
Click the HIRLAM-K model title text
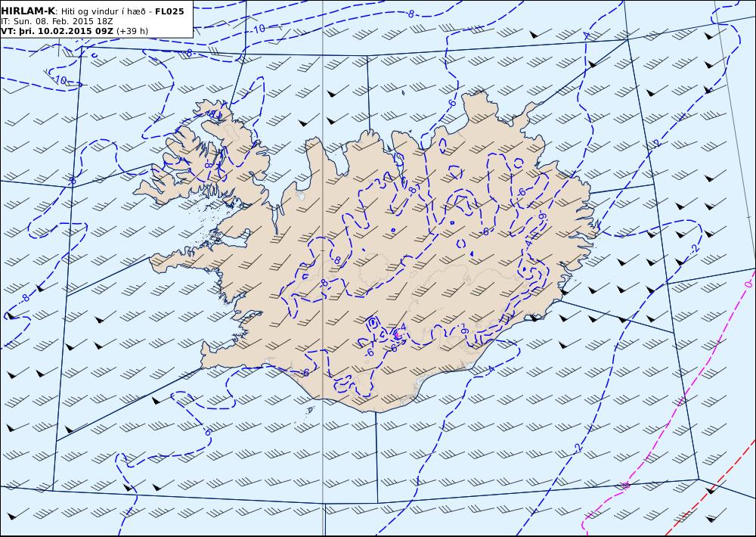click(28, 11)
